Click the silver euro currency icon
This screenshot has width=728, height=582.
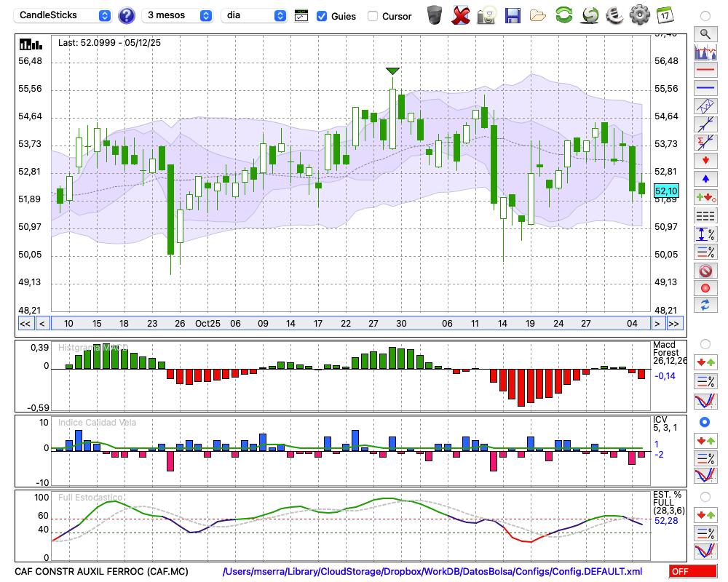coord(614,15)
